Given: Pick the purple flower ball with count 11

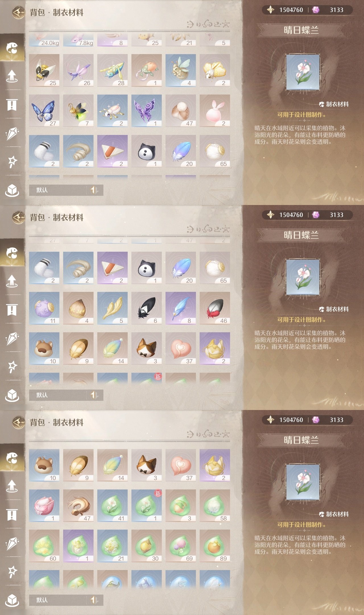Looking at the screenshot, I should (x=44, y=308).
